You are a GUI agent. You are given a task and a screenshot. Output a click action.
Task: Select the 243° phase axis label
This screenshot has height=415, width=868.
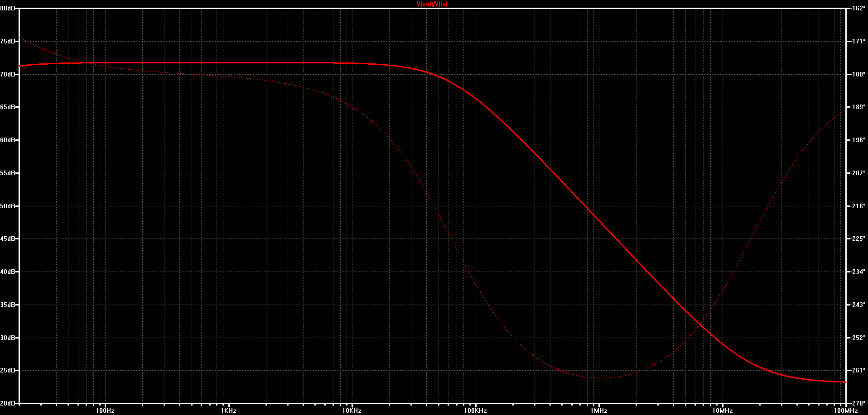tap(858, 305)
